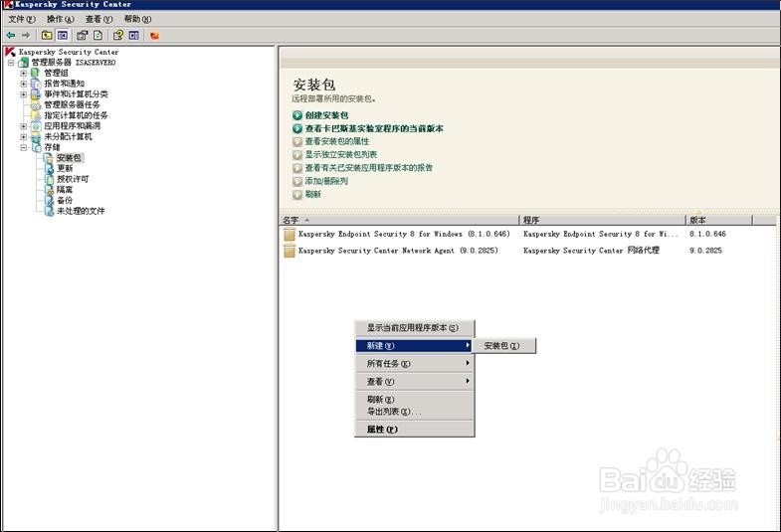Click the 显示独立安装包列表 link
This screenshot has height=532, width=781.
(340, 155)
